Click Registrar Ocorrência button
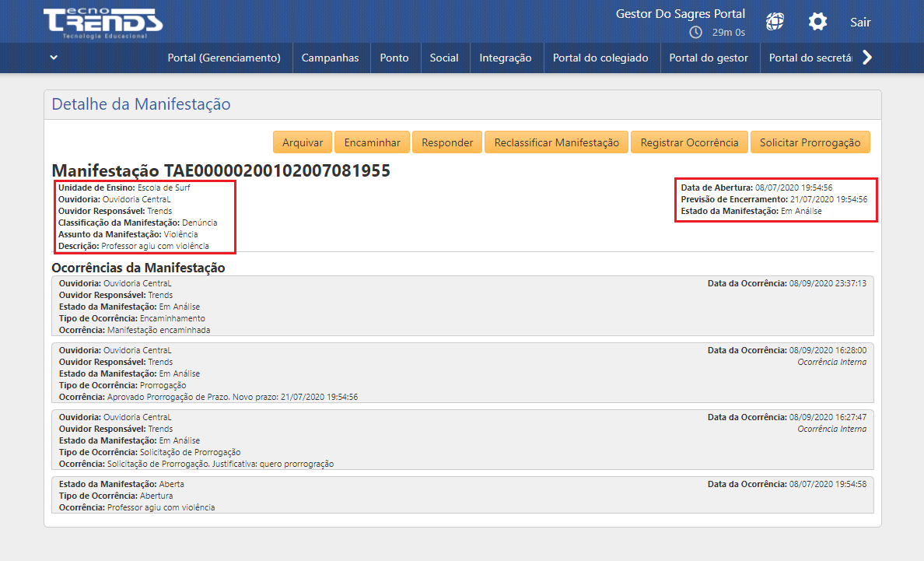The height and width of the screenshot is (561, 924). [x=689, y=142]
